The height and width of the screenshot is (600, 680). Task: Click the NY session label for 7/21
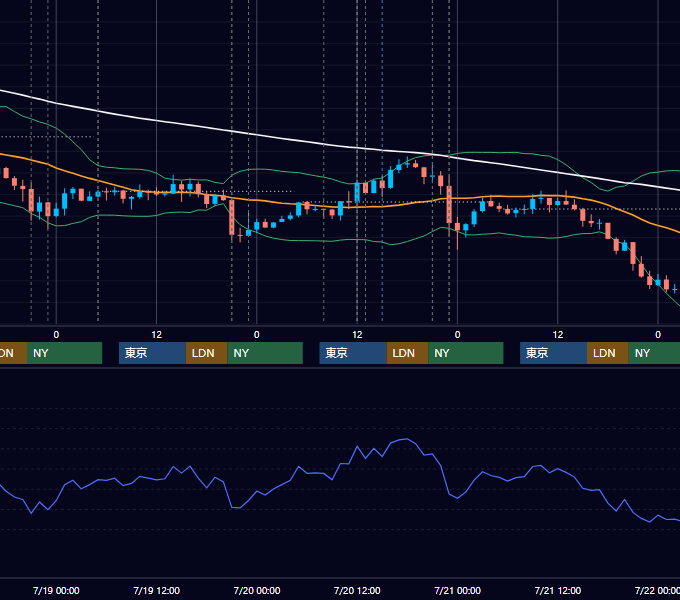pyautogui.click(x=654, y=353)
